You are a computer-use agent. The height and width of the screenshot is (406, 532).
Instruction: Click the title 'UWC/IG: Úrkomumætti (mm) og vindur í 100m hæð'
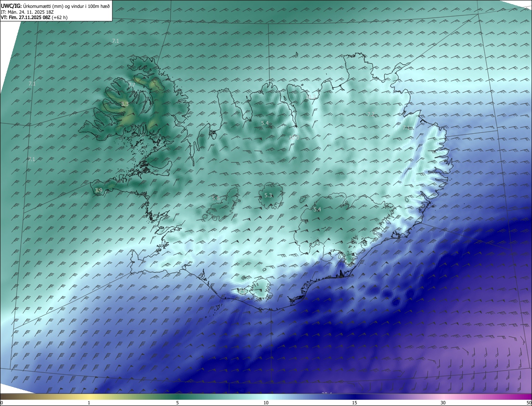tap(55, 6)
